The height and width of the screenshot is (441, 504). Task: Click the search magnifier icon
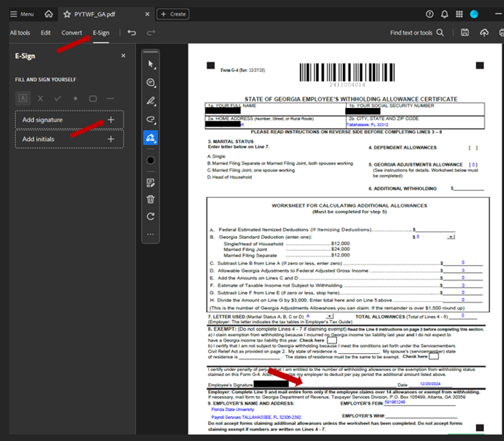[x=440, y=33]
